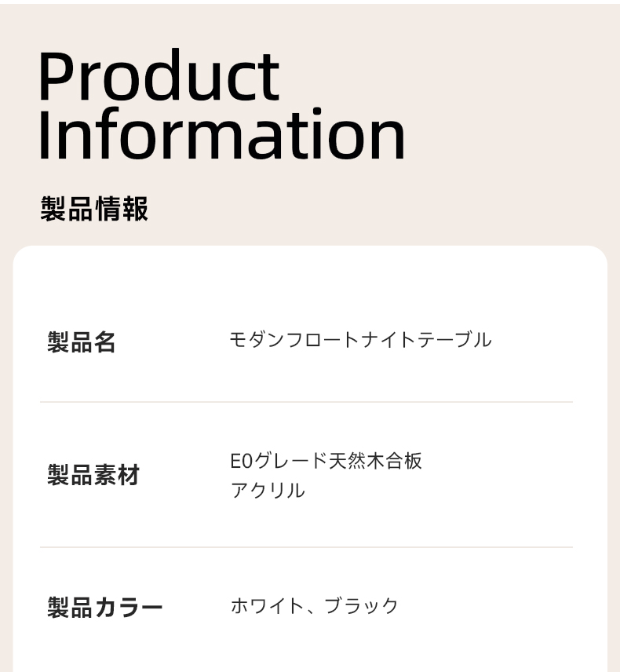
Task: Click the word Information in heading
Action: [x=222, y=133]
